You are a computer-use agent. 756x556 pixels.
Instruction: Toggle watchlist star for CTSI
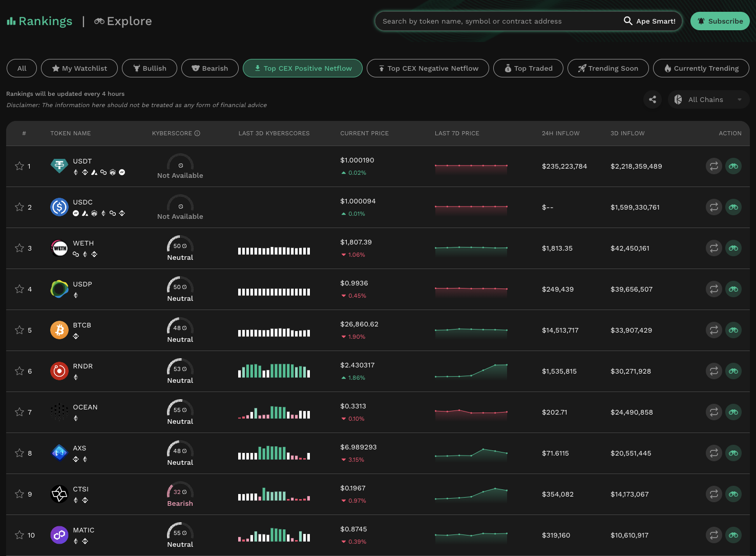[x=19, y=494]
